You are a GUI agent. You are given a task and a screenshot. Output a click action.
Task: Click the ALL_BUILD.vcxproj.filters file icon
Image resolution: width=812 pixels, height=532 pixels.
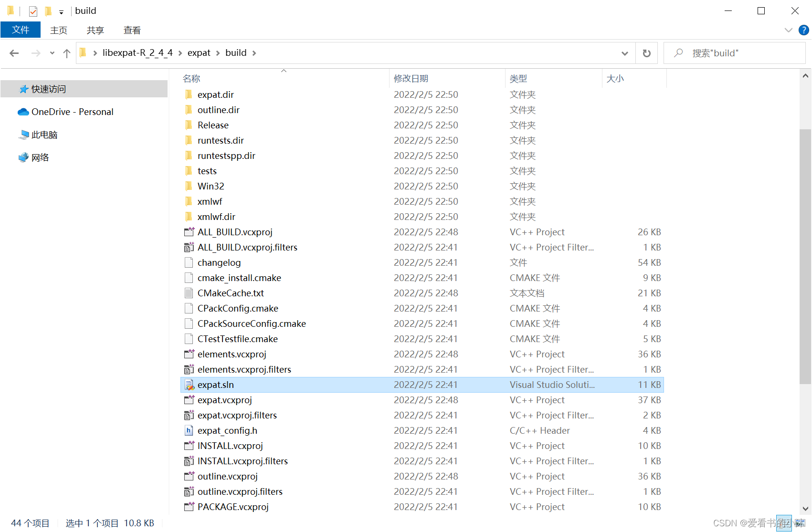[189, 247]
